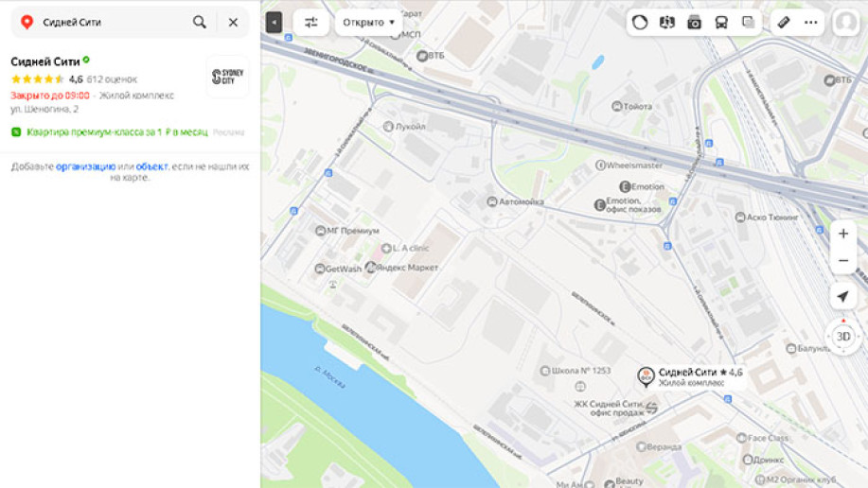Zoom out with the minus button
Image resolution: width=868 pixels, height=488 pixels.
[842, 260]
